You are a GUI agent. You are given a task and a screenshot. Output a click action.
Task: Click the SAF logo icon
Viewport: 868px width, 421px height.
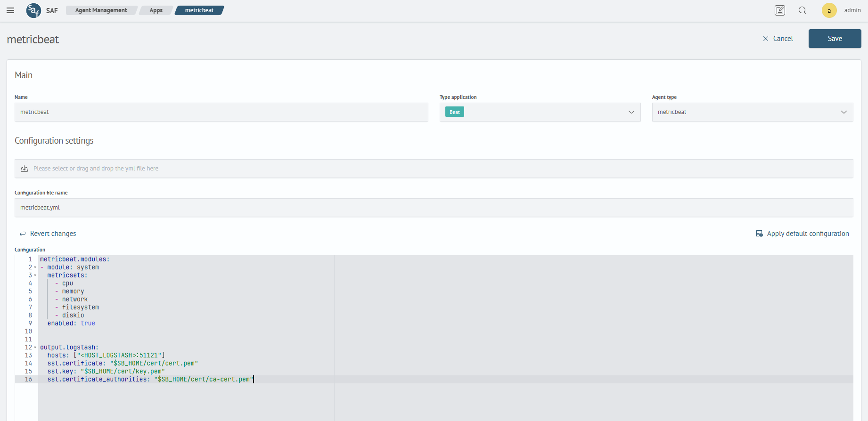[x=33, y=10]
